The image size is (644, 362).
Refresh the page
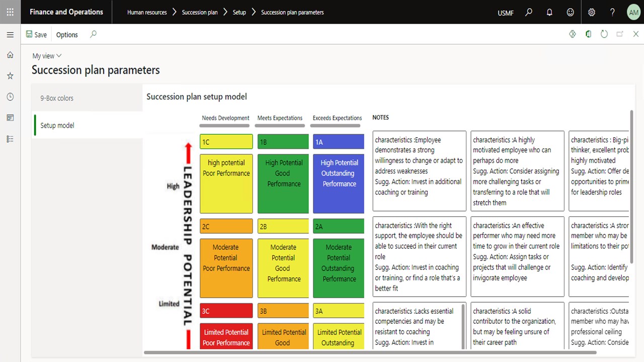(x=604, y=34)
